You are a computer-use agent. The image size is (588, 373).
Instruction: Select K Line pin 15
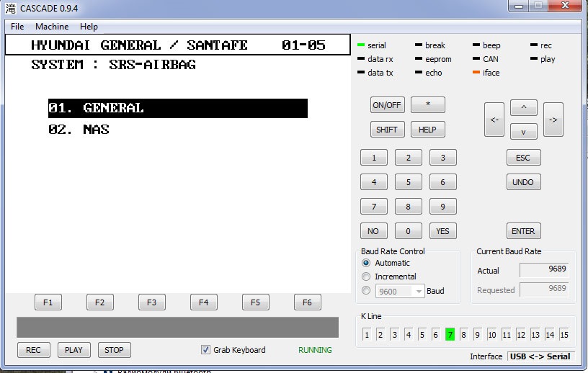coord(564,334)
